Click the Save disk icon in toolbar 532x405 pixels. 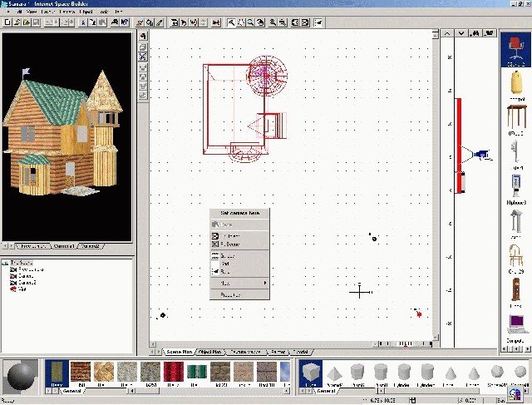point(35,22)
